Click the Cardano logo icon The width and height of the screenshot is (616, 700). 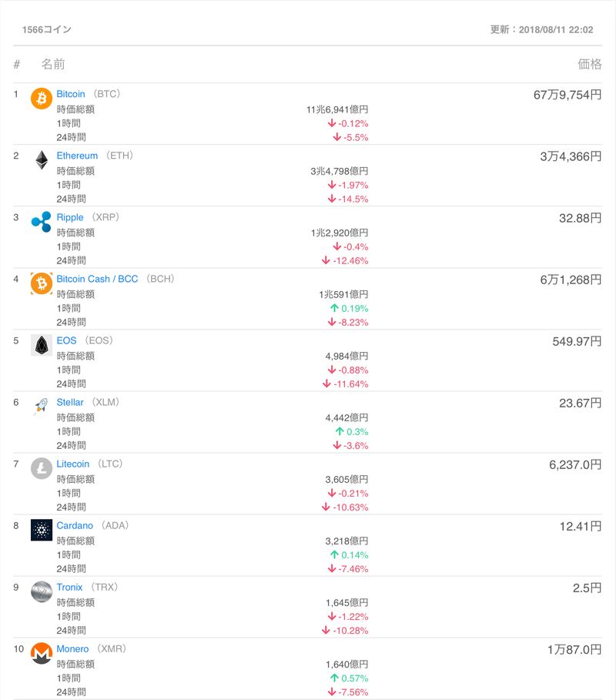pyautogui.click(x=42, y=530)
